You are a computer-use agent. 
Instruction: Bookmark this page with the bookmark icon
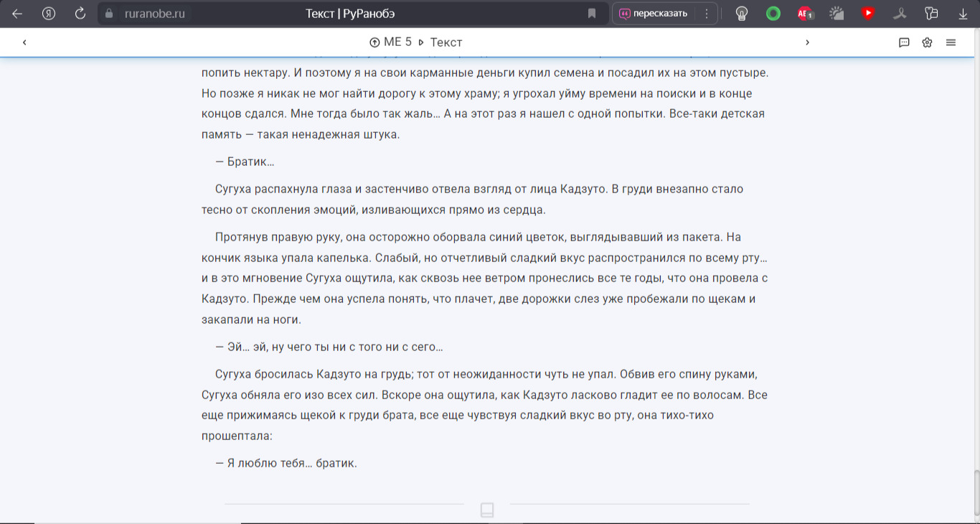592,14
